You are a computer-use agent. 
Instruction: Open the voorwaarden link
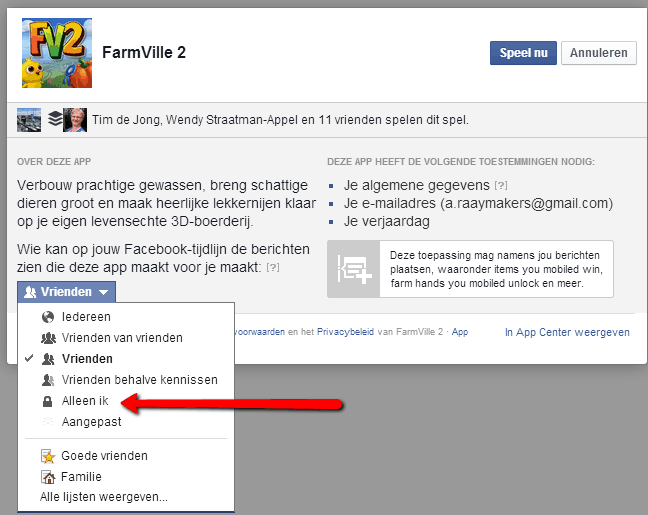pyautogui.click(x=260, y=332)
